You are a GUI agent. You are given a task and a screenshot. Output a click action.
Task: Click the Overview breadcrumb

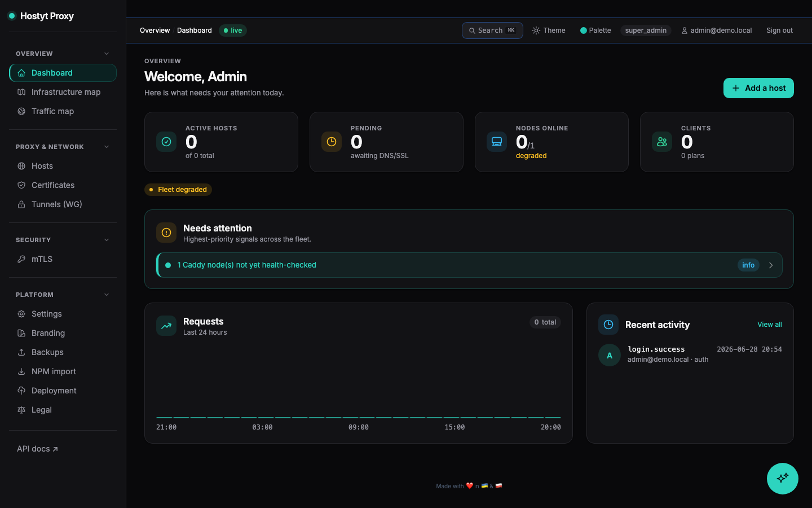coord(155,30)
